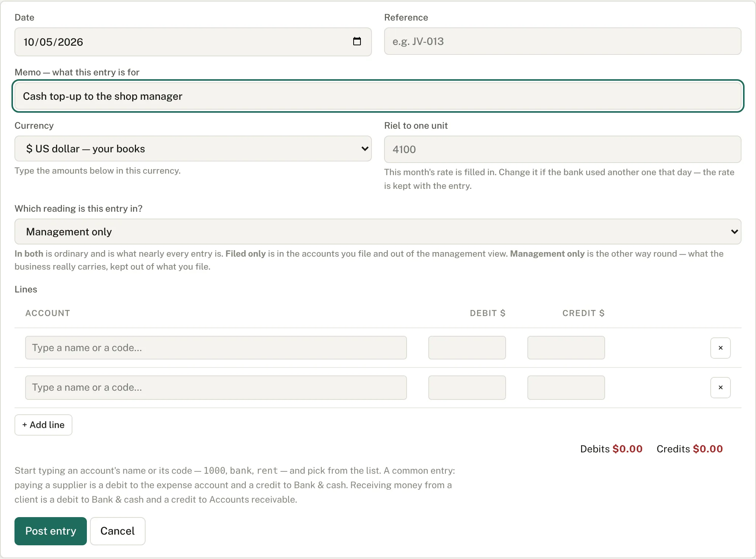
Task: Open the calendar picker in Date field
Action: 357,42
